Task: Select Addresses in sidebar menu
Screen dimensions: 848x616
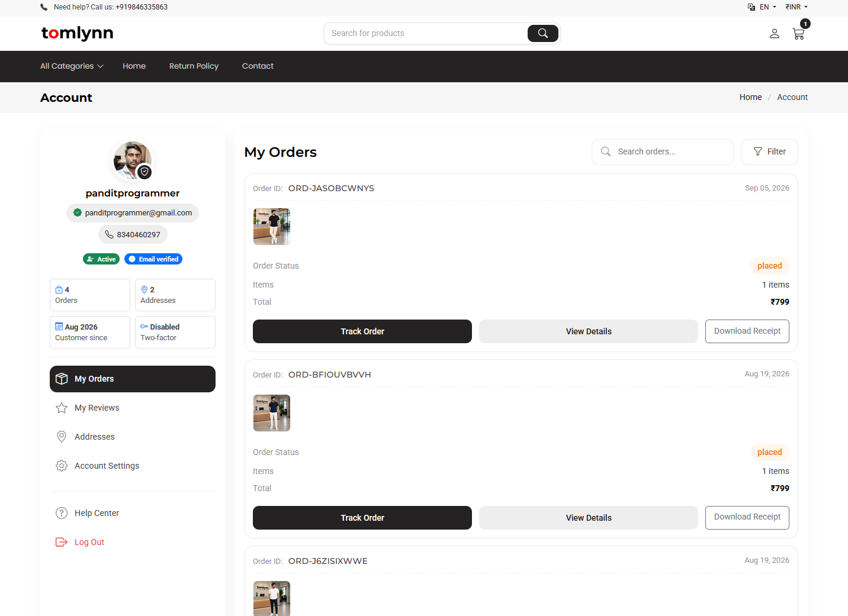Action: (x=133, y=437)
